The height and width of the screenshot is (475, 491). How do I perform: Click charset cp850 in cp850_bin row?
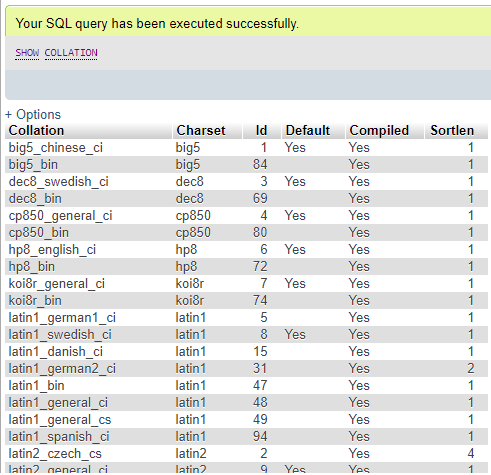(193, 233)
